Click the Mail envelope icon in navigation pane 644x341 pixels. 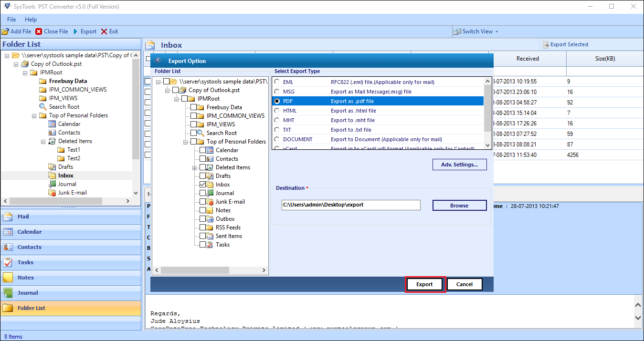tap(8, 217)
